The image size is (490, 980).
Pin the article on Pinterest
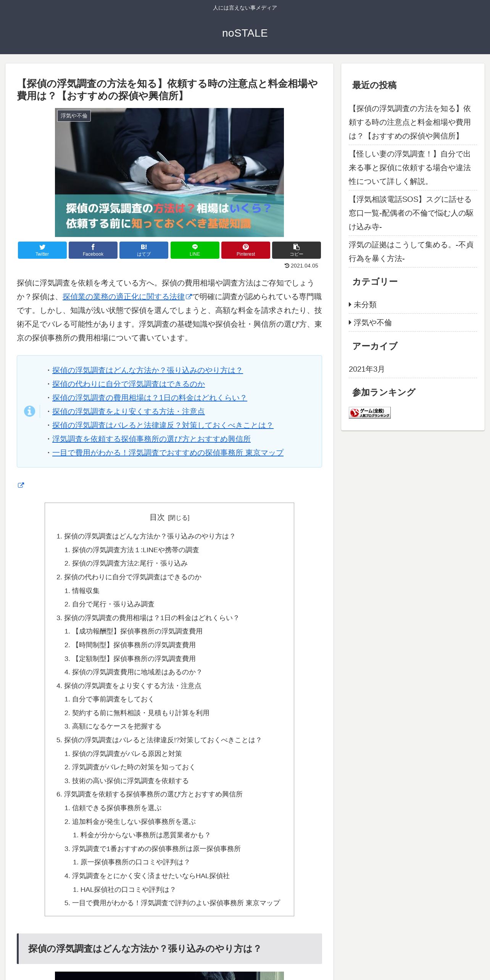pyautogui.click(x=246, y=250)
